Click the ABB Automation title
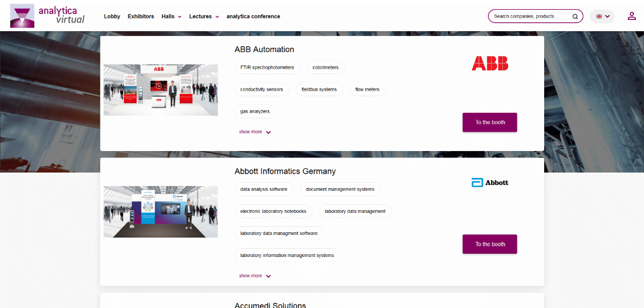This screenshot has height=308, width=644. [x=264, y=49]
